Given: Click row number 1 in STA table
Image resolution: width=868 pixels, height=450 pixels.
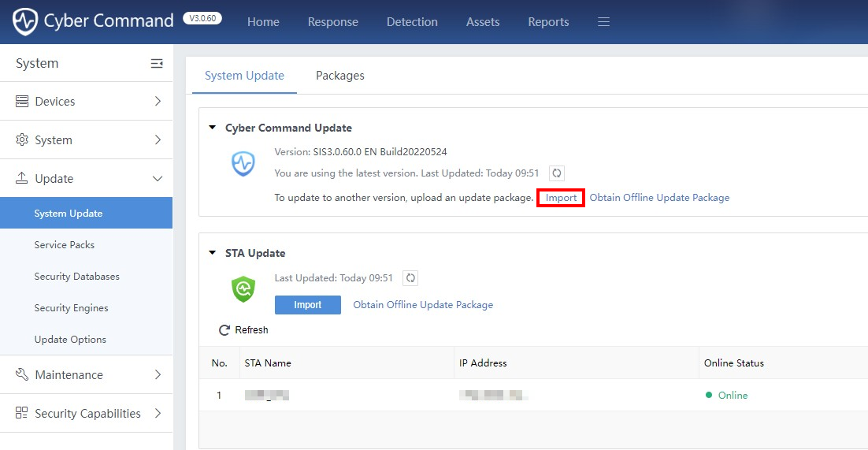Looking at the screenshot, I should tap(219, 395).
